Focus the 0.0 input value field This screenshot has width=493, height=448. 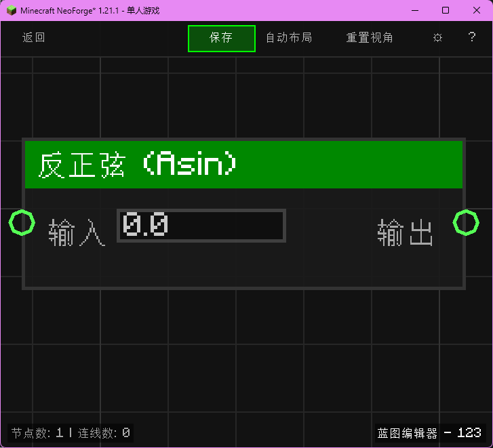201,226
